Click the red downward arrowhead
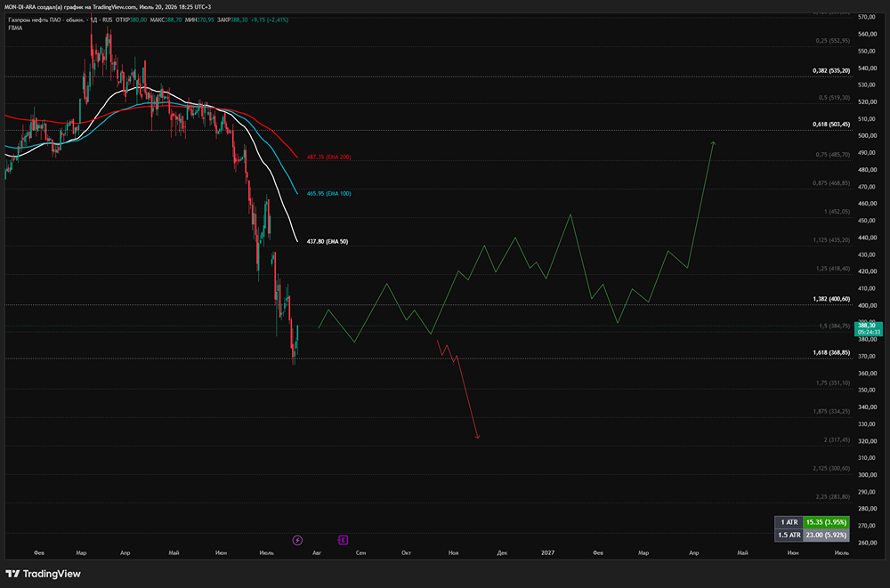The width and height of the screenshot is (890, 588). point(477,437)
